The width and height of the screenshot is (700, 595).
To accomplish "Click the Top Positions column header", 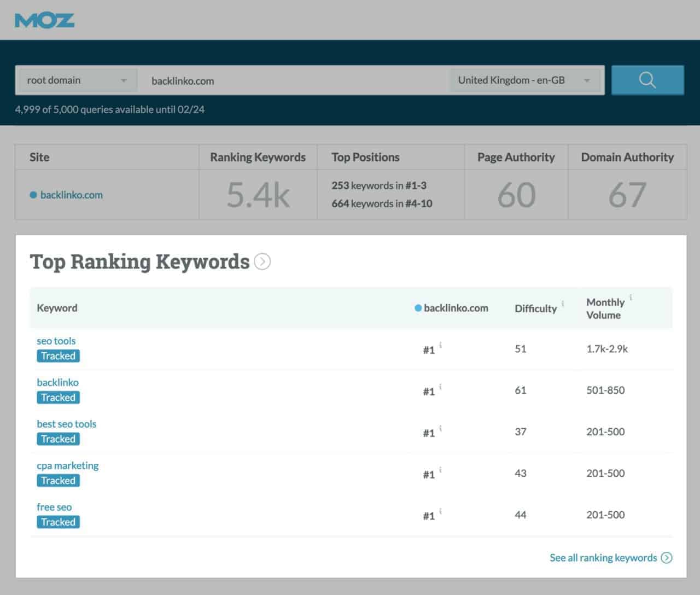I will coord(365,157).
